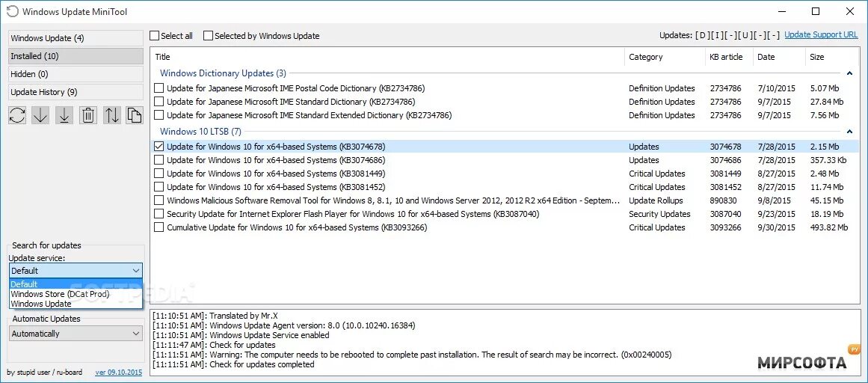The width and height of the screenshot is (868, 383).
Task: Choose Default in the service list
Action: click(76, 284)
